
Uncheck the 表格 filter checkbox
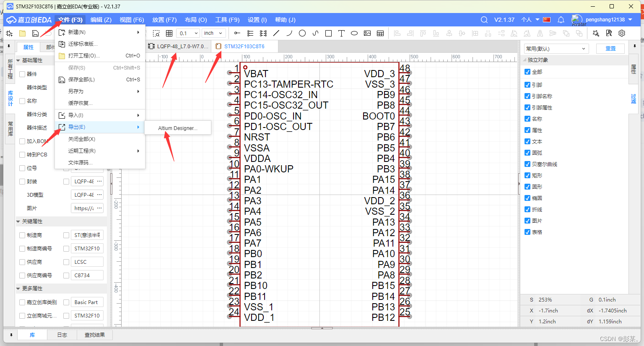click(x=527, y=232)
